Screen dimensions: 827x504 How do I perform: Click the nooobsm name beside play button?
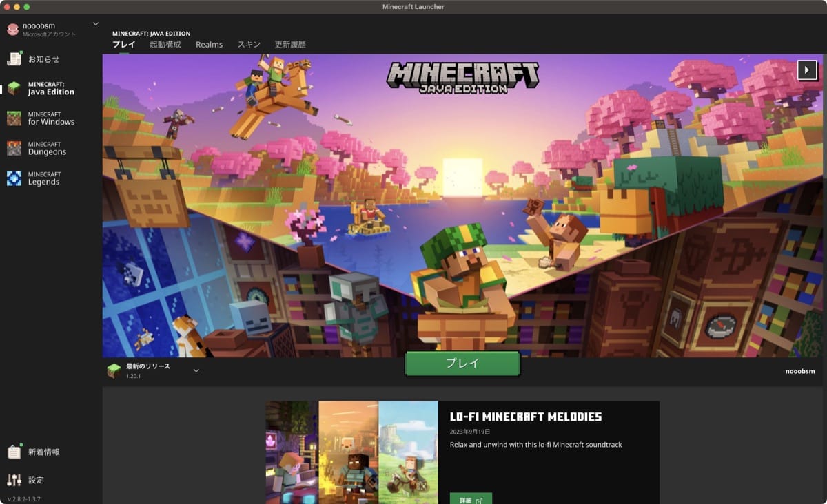point(800,371)
